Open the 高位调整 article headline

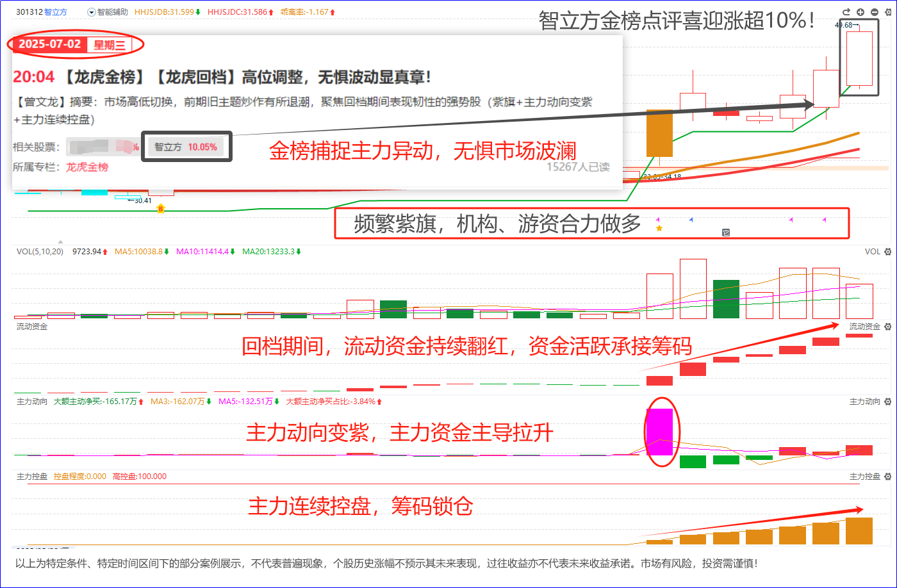[x=247, y=78]
